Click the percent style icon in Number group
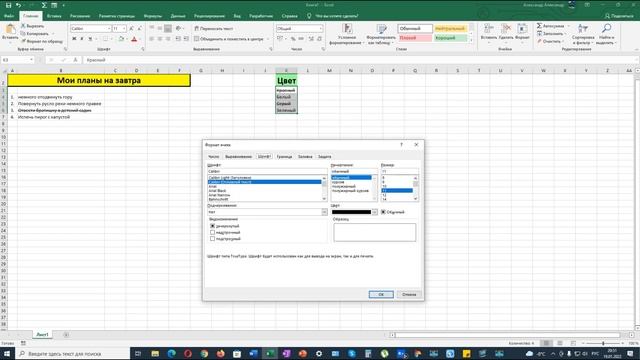Image resolution: width=640 pixels, height=360 pixels. (293, 39)
